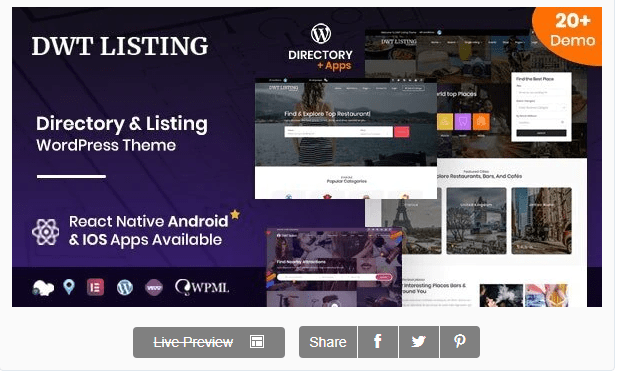
Task: Click the WPML logo
Action: 202,287
